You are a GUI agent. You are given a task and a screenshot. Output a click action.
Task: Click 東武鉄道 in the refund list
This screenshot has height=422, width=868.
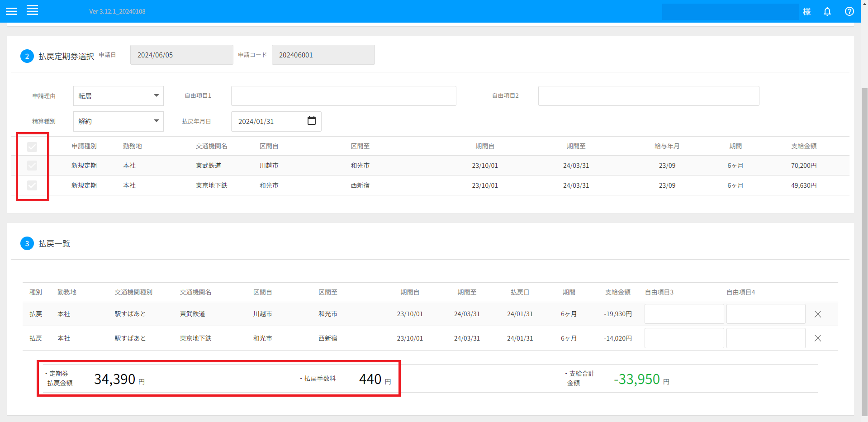click(193, 314)
